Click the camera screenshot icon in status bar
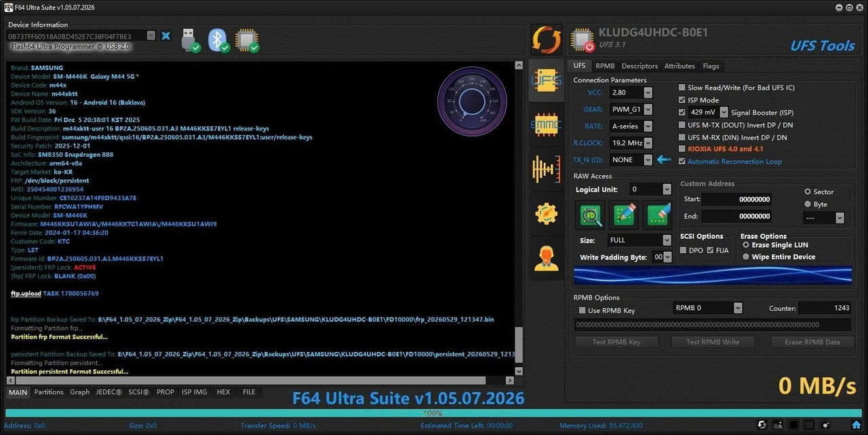Image resolution: width=868 pixels, height=435 pixels. pyautogui.click(x=825, y=425)
